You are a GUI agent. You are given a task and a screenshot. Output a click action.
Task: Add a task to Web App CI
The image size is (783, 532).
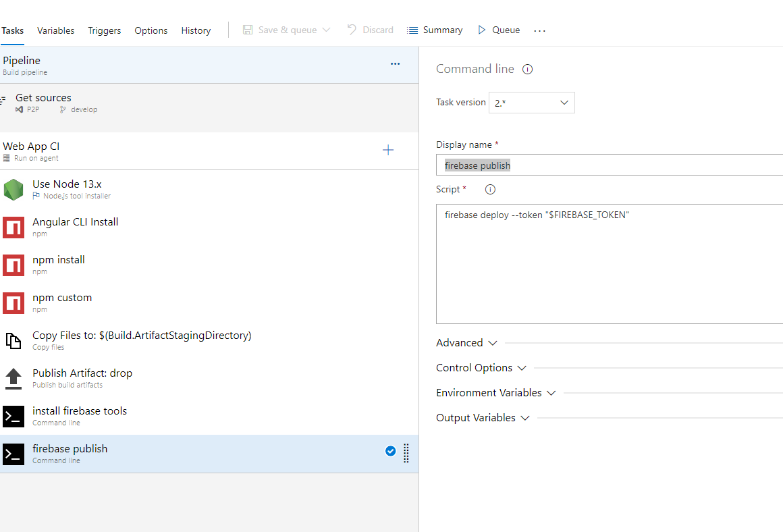click(388, 150)
